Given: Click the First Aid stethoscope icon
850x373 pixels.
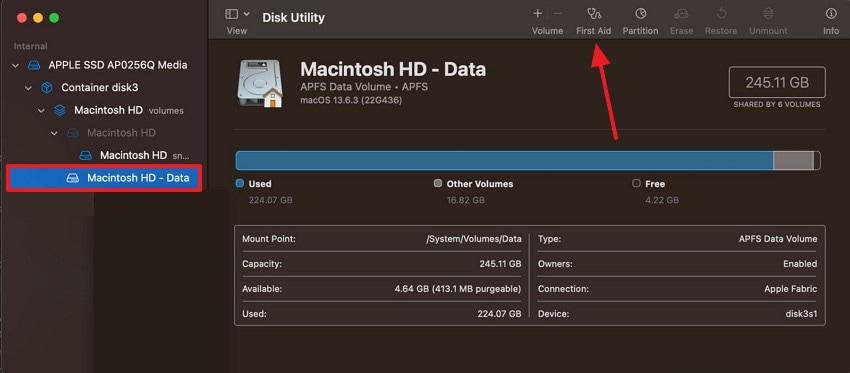Looking at the screenshot, I should 594,14.
